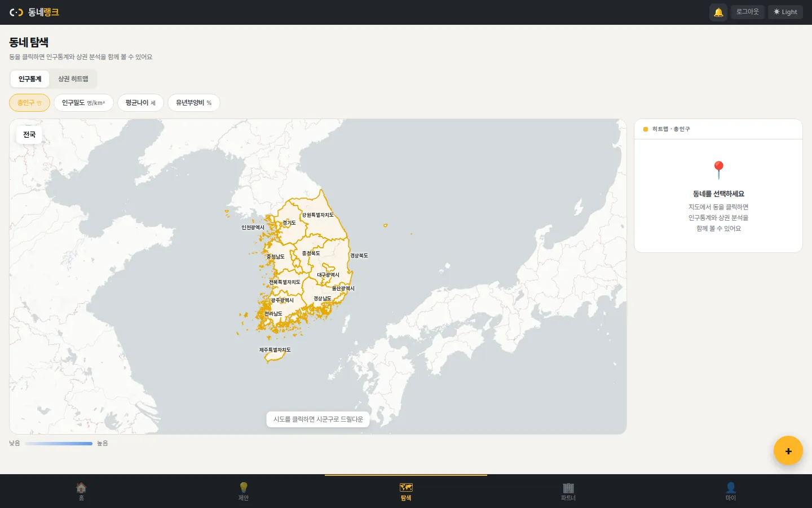Select 대구광역시 on the map
The height and width of the screenshot is (508, 812).
click(328, 275)
